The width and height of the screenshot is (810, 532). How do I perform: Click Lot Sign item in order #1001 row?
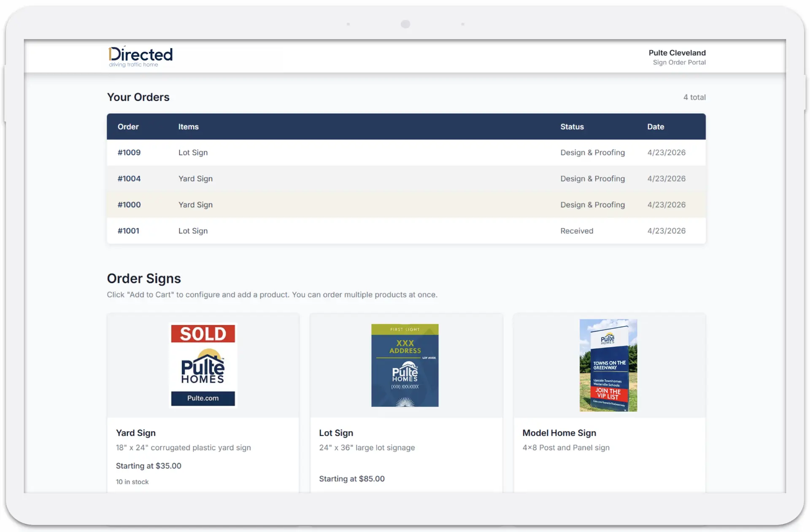point(193,231)
